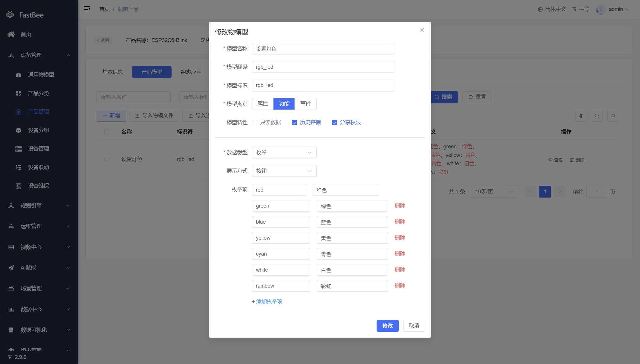The image size is (640, 364).
Task: Click the search toggle icon above table
Action: (597, 116)
